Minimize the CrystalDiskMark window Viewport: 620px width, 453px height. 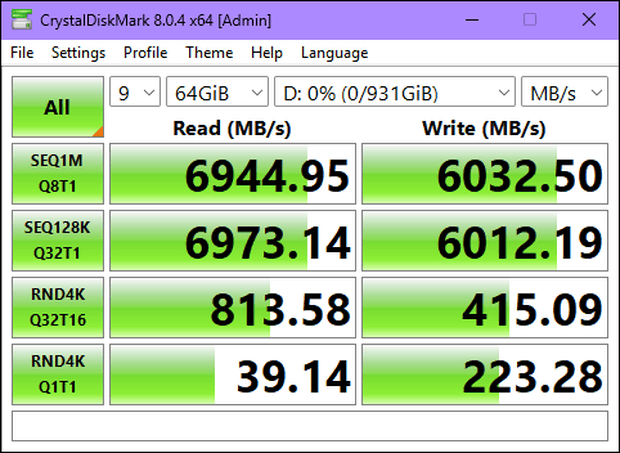click(472, 20)
